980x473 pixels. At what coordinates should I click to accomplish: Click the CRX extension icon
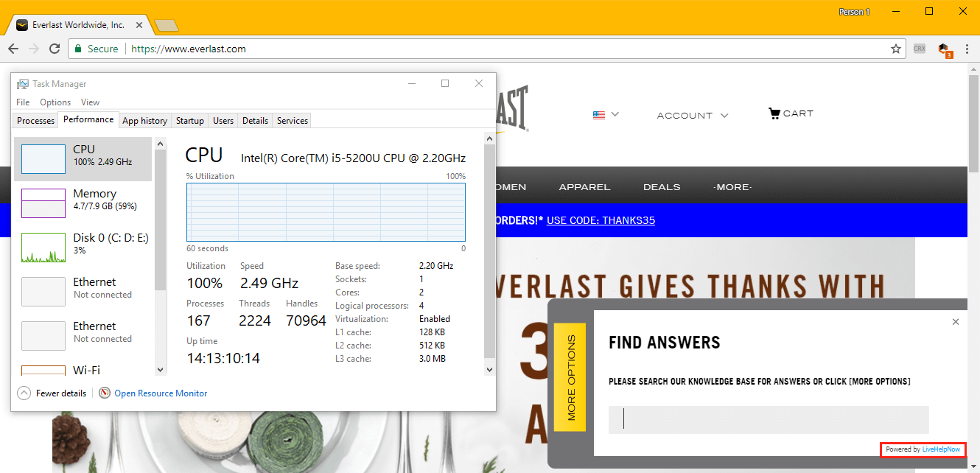coord(919,49)
